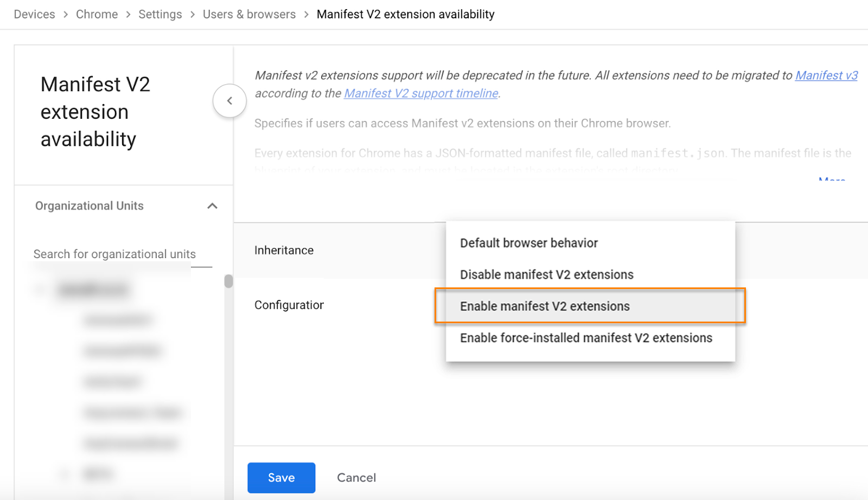The width and height of the screenshot is (868, 500).
Task: Save the configuration changes
Action: pyautogui.click(x=281, y=478)
